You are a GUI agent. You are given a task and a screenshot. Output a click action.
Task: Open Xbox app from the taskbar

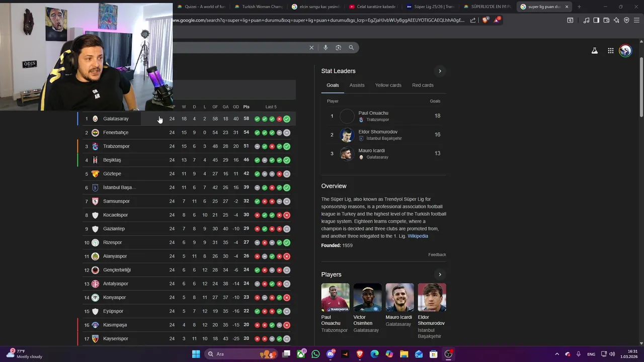[x=301, y=354]
